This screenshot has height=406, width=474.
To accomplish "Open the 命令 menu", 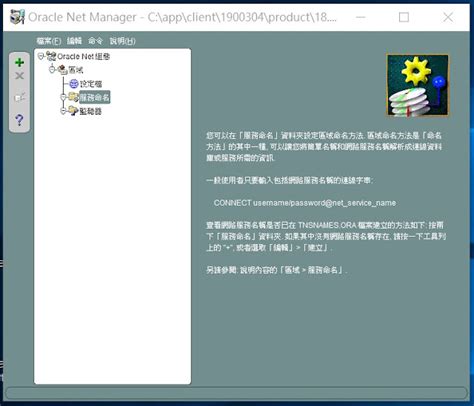I will [x=96, y=41].
